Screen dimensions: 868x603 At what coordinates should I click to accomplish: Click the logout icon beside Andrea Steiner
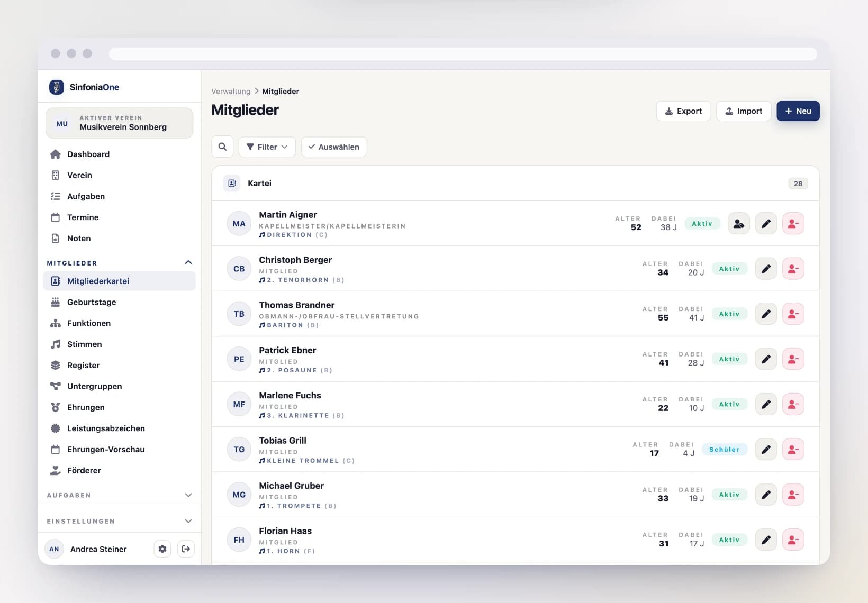coord(186,549)
